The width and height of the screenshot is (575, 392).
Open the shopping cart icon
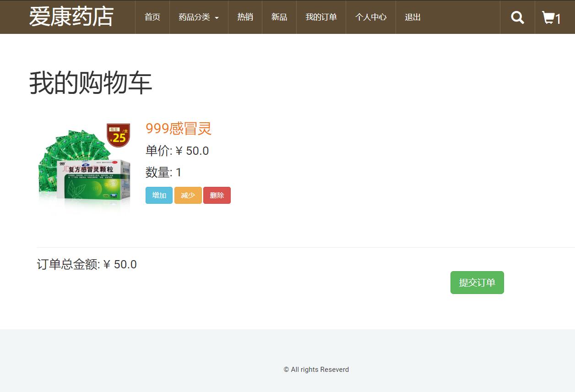(549, 17)
